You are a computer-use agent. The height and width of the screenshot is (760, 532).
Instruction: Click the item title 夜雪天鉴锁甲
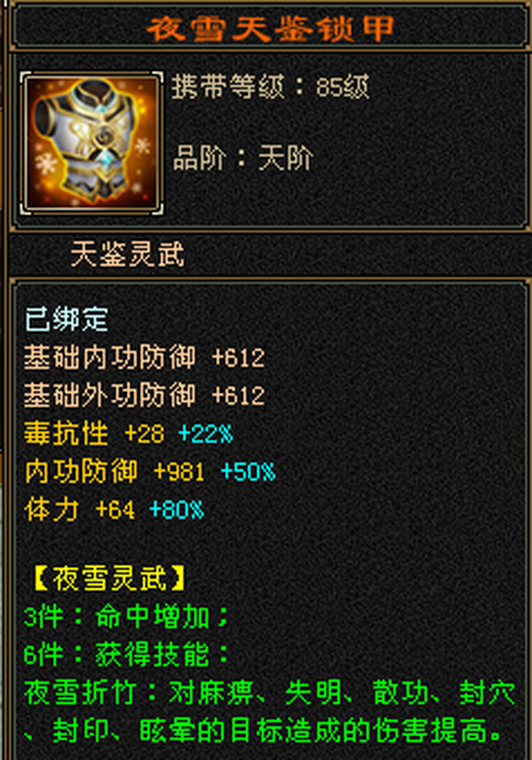[270, 28]
